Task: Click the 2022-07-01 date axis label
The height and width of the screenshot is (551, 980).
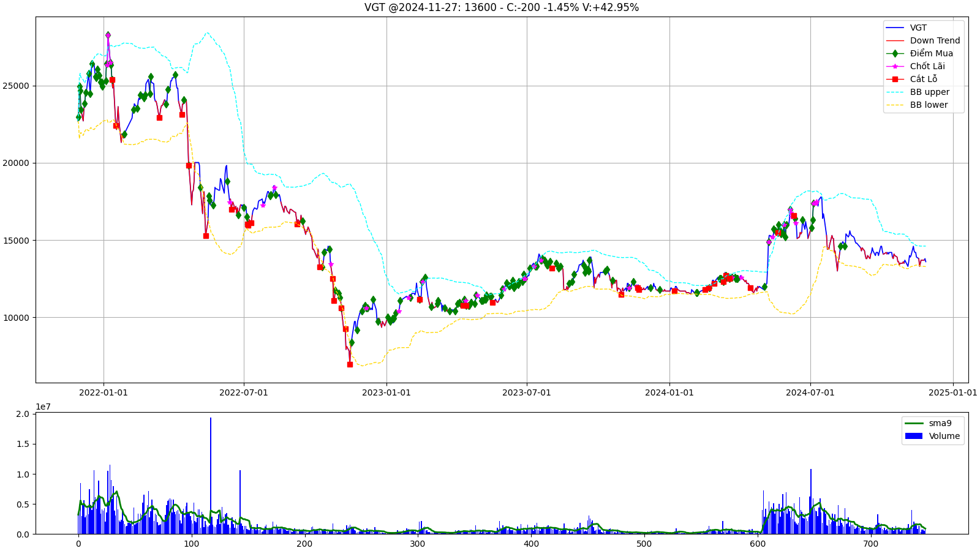Action: point(244,392)
